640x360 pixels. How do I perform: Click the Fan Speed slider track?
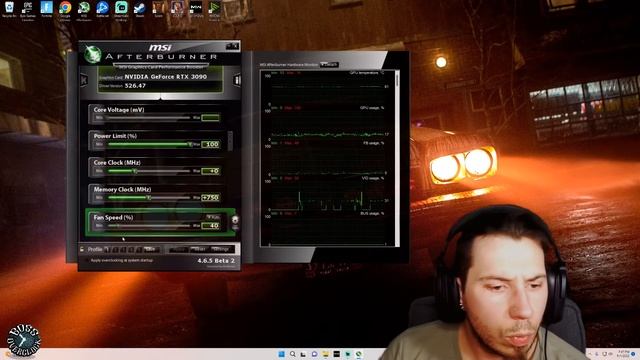tap(149, 225)
